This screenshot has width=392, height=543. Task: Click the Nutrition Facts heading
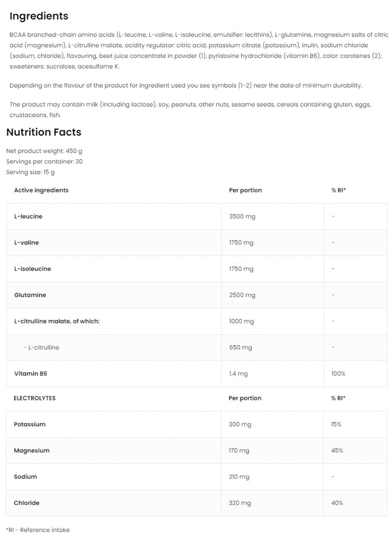click(43, 132)
